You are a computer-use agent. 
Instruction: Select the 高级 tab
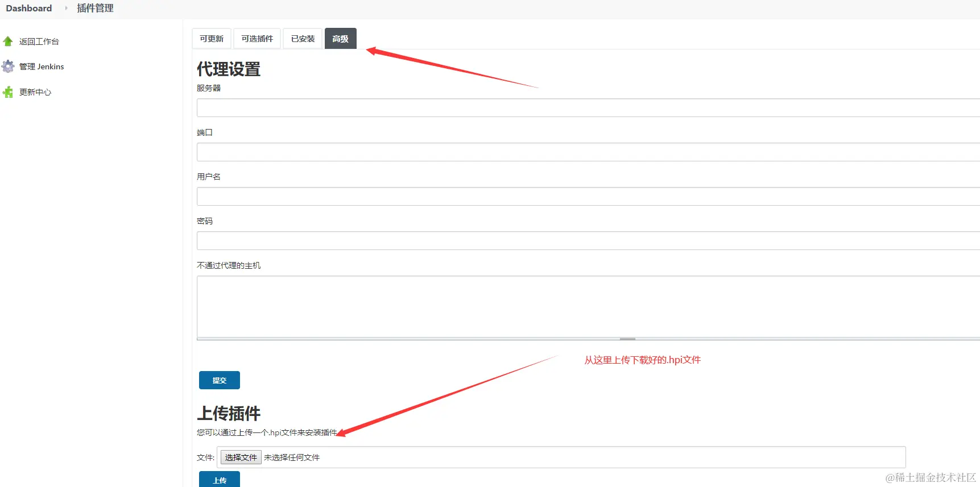tap(341, 39)
